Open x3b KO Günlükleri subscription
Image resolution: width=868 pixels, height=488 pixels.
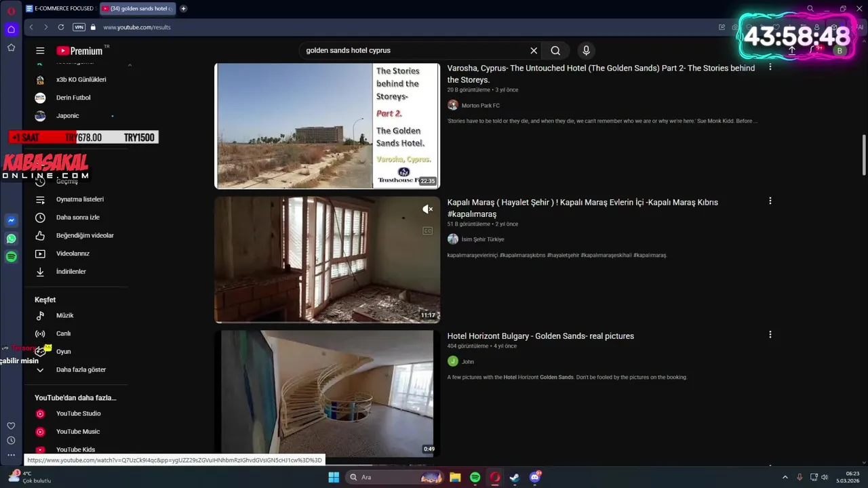80,79
